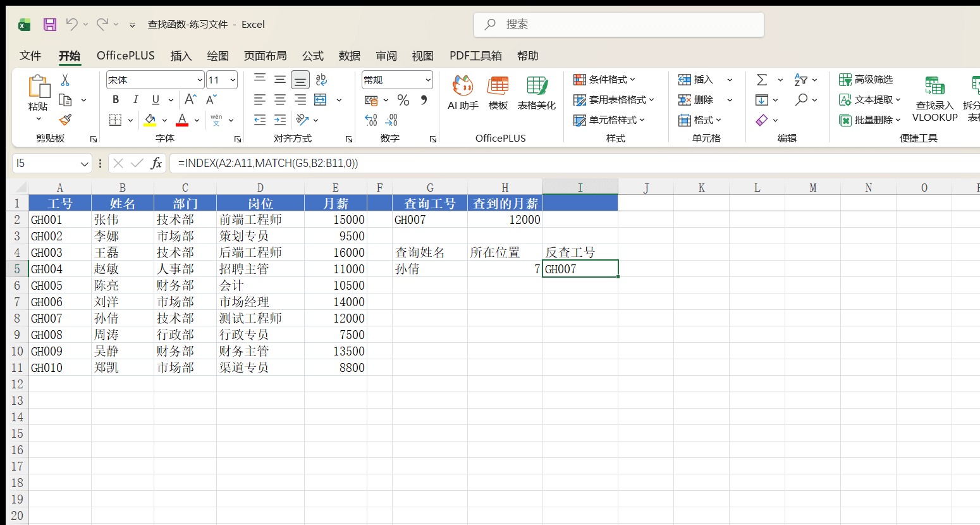Click the percent style icon
This screenshot has height=525, width=980.
[x=403, y=100]
